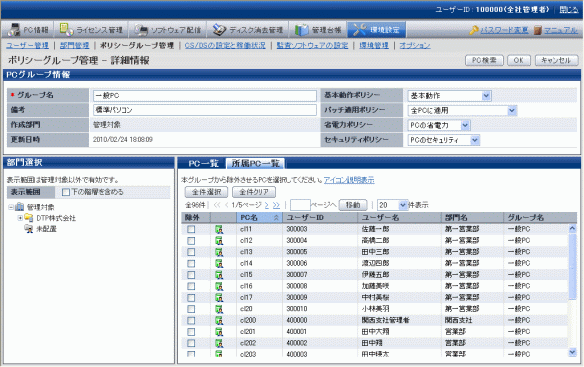Click the 閉じる link at top right
The width and height of the screenshot is (584, 367).
[569, 10]
